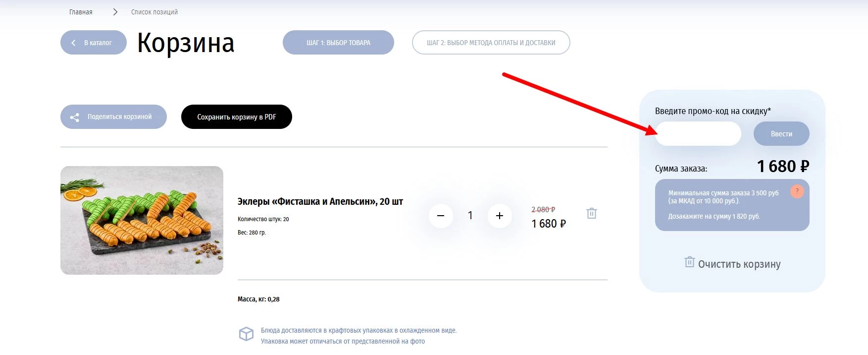Click the breadcrumb arrow after Главная
Image resolution: width=868 pixels, height=355 pixels.
point(115,12)
